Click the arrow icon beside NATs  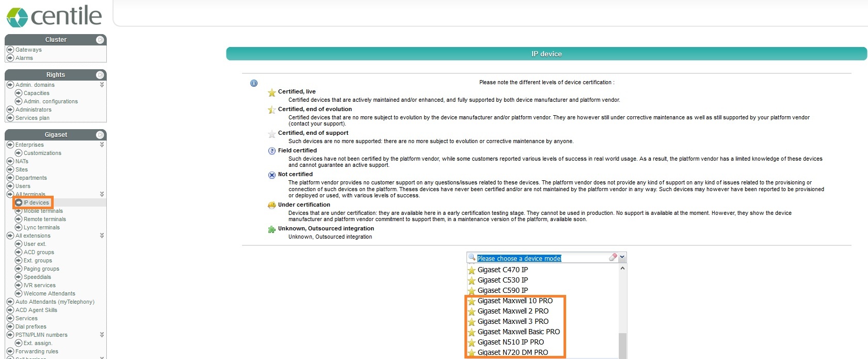[x=10, y=161]
